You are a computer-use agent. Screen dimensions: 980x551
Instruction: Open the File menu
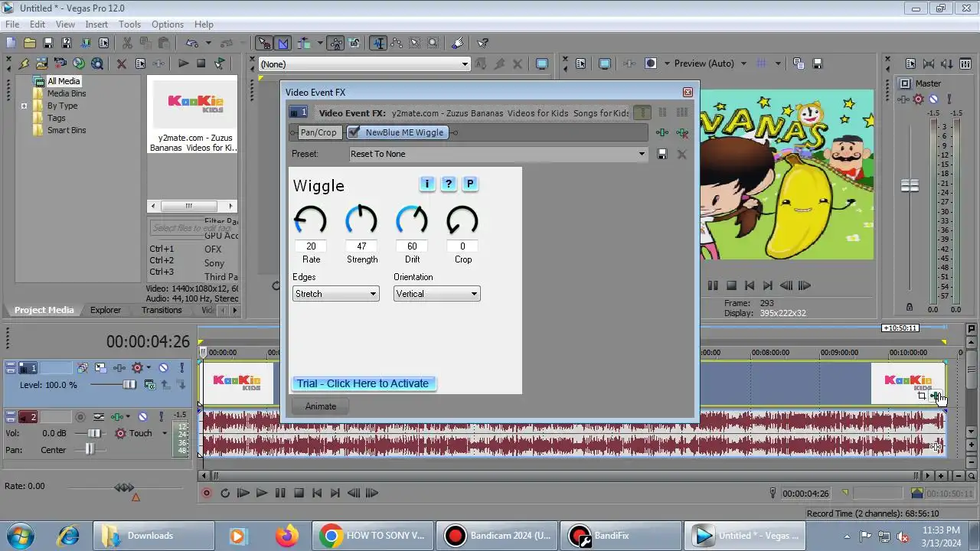click(x=12, y=24)
